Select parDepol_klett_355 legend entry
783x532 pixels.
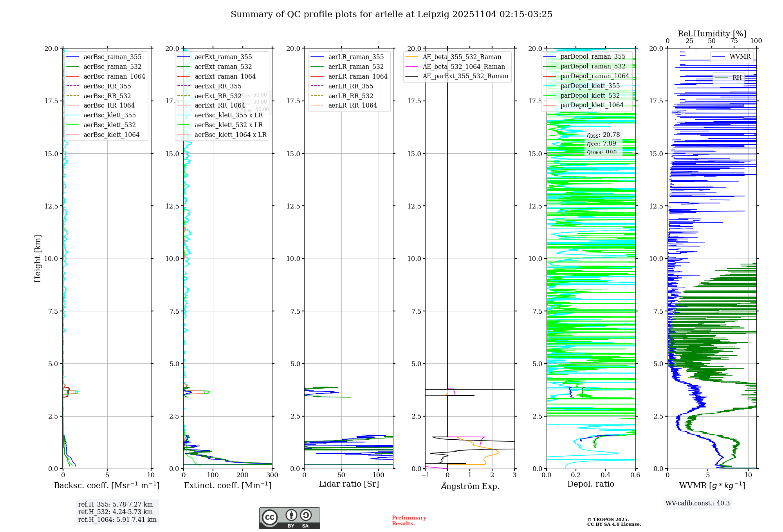590,86
